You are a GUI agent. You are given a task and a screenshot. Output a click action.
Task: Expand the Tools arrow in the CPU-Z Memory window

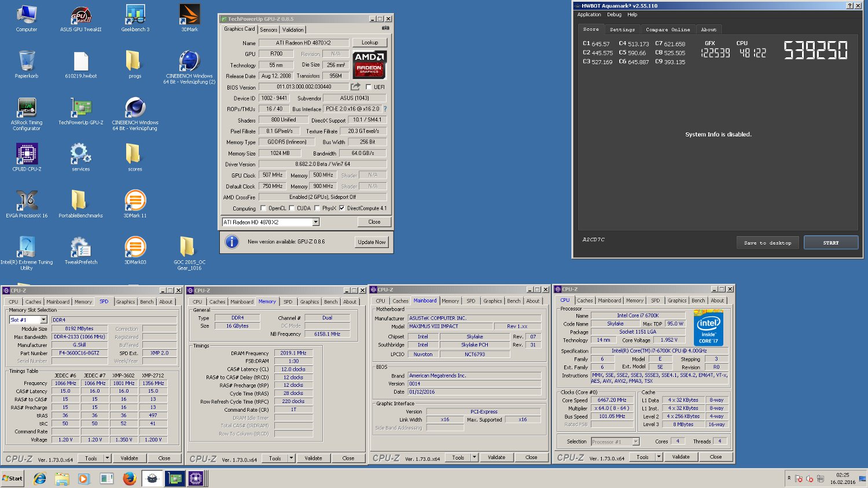point(291,458)
